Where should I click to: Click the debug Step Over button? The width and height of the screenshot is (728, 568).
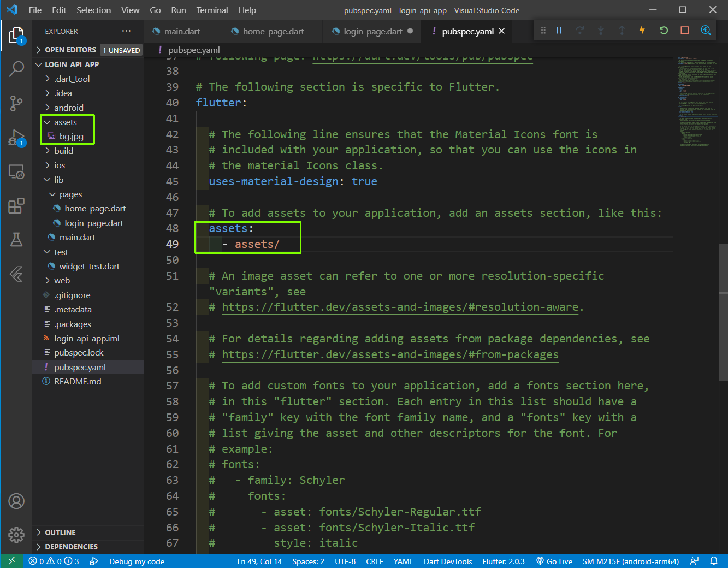pyautogui.click(x=580, y=31)
